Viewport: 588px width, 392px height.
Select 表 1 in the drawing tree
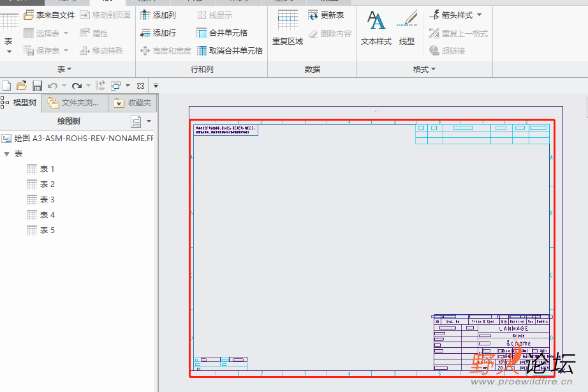coord(41,169)
